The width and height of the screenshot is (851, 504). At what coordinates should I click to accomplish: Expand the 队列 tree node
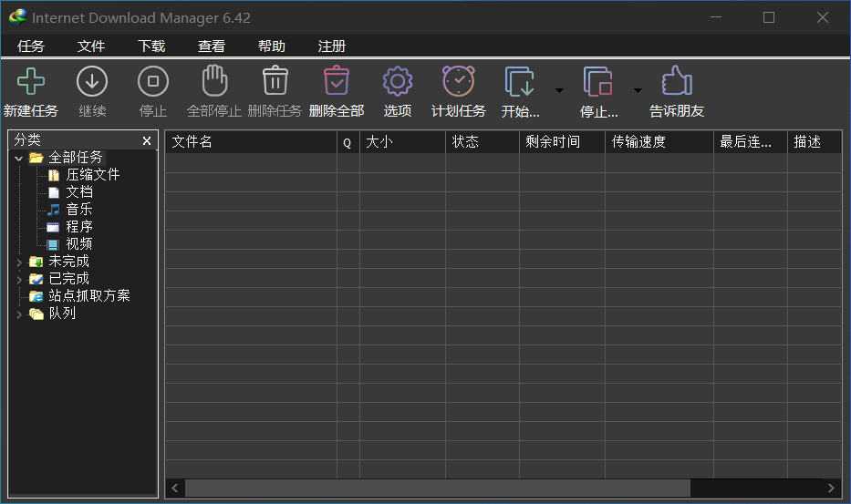[19, 314]
